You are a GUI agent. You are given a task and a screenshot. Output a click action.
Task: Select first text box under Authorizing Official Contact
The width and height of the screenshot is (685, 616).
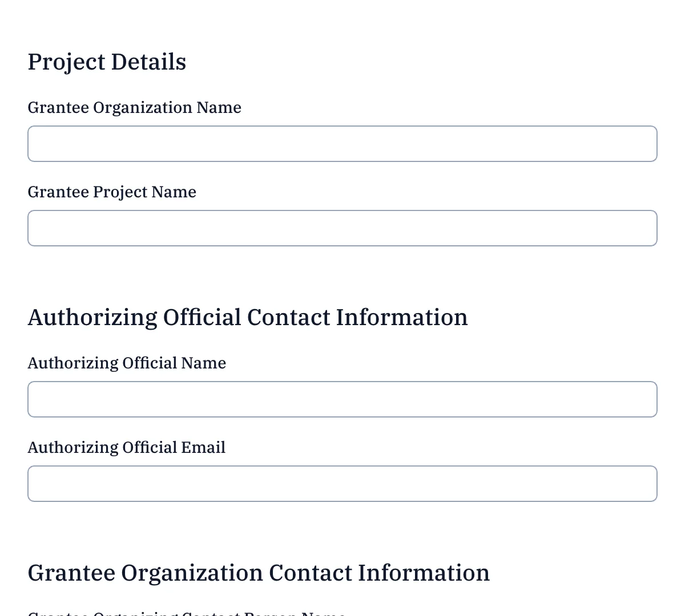point(342,399)
